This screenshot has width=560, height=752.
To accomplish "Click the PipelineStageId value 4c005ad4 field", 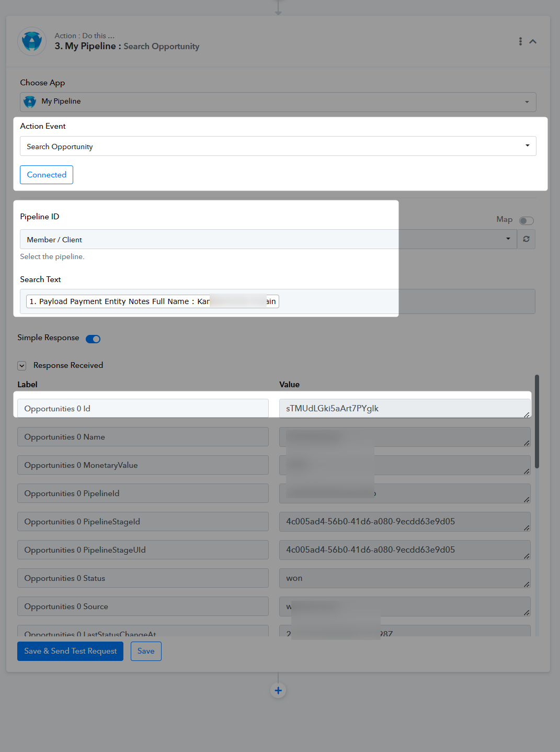I will point(405,522).
